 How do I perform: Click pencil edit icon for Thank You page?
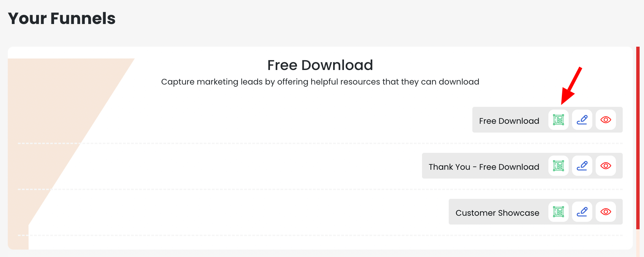pyautogui.click(x=582, y=166)
